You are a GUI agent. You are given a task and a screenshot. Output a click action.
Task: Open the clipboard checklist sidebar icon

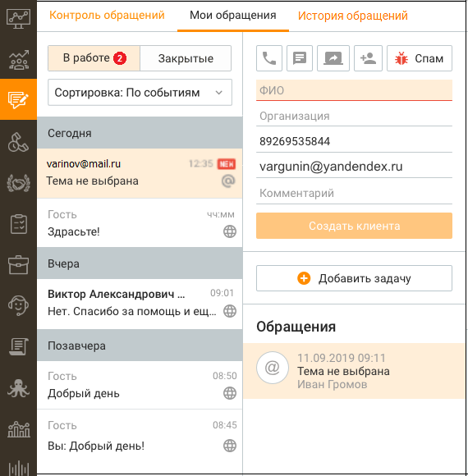point(19,224)
